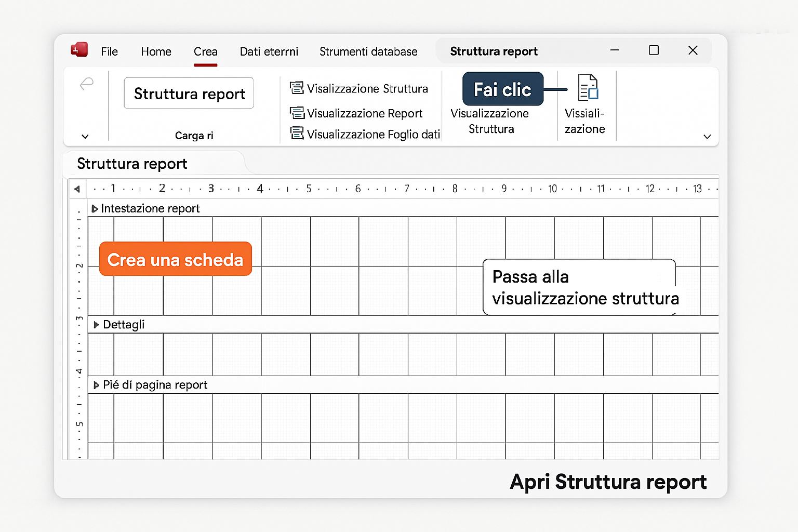
Task: Click the Visualizzazione Foglio dati icon
Action: click(x=297, y=134)
